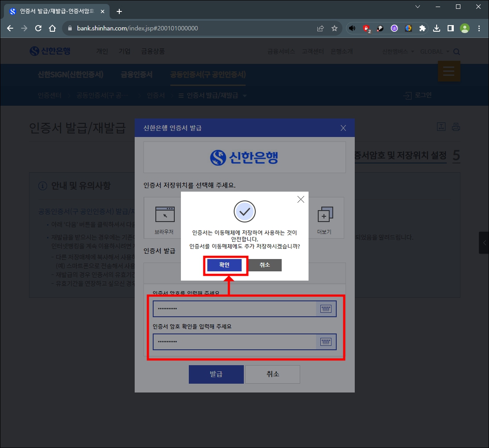Click the 인증서 breadcrumb
The width and height of the screenshot is (489, 448).
[x=156, y=95]
